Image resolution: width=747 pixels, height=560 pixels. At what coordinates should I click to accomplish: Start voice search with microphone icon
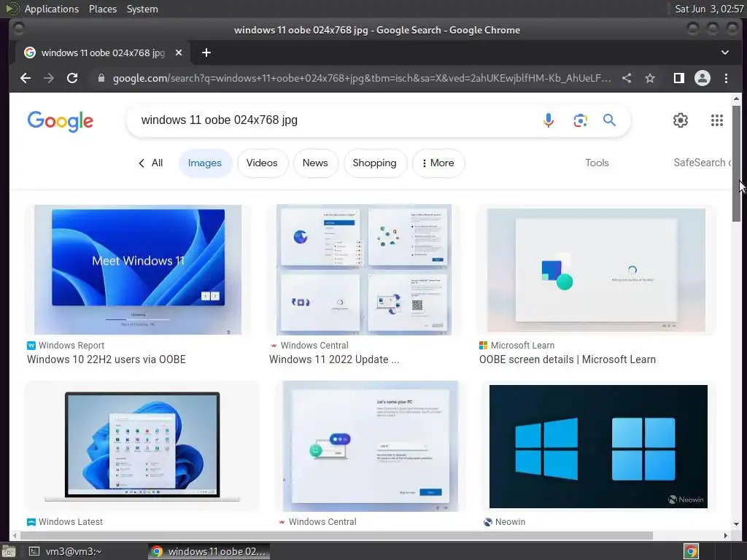click(549, 120)
